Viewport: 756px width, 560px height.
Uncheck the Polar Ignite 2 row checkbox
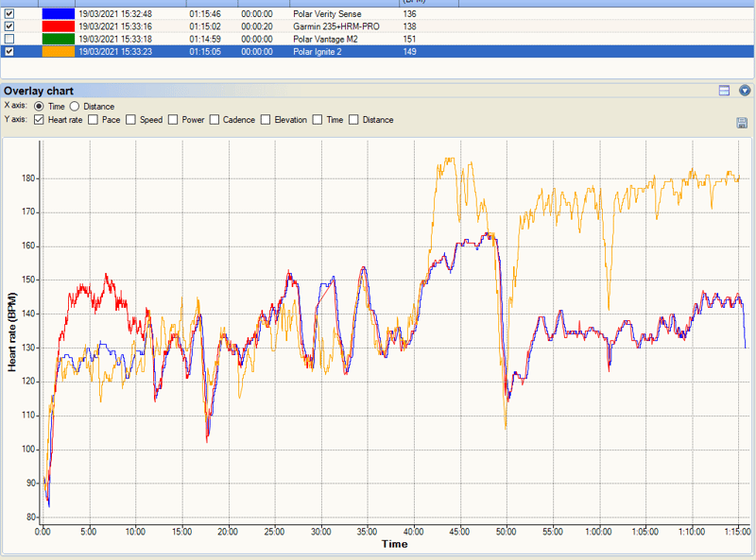click(x=9, y=52)
